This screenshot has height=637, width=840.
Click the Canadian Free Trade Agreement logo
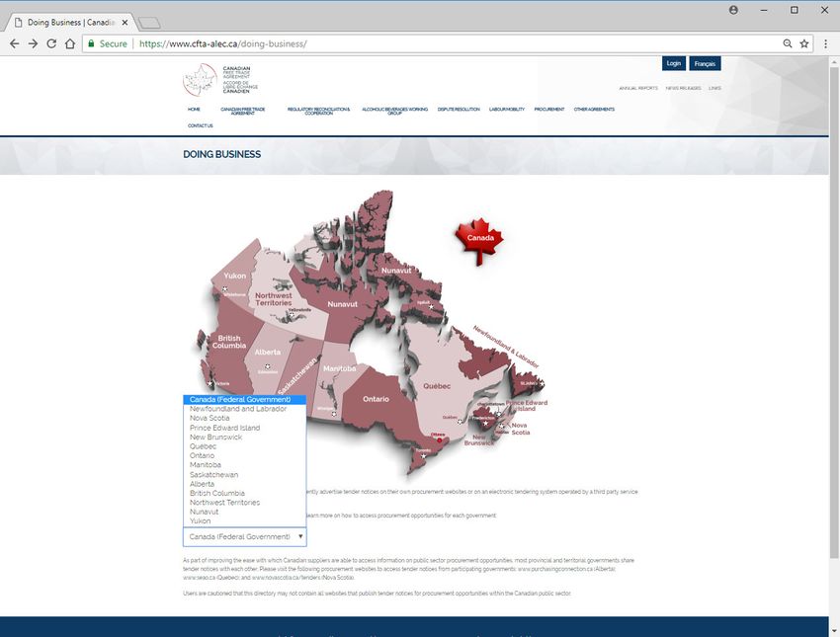(220, 80)
